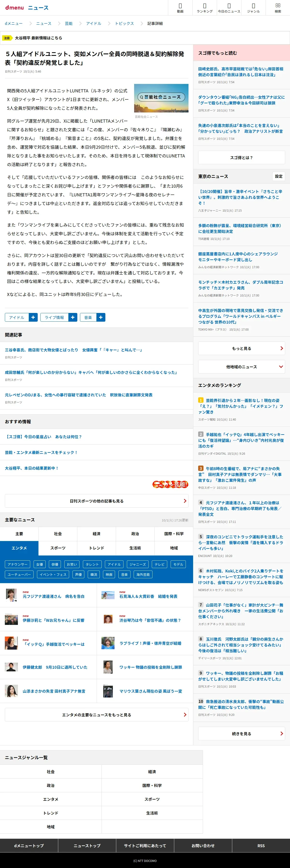The height and width of the screenshot is (868, 290).
Task: Open the 銀座蔦屋書店 Tokyo news story
Action: point(238,257)
